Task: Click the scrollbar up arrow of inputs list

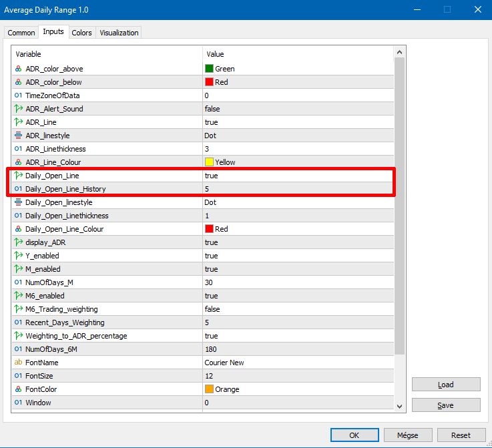Action: click(x=399, y=52)
